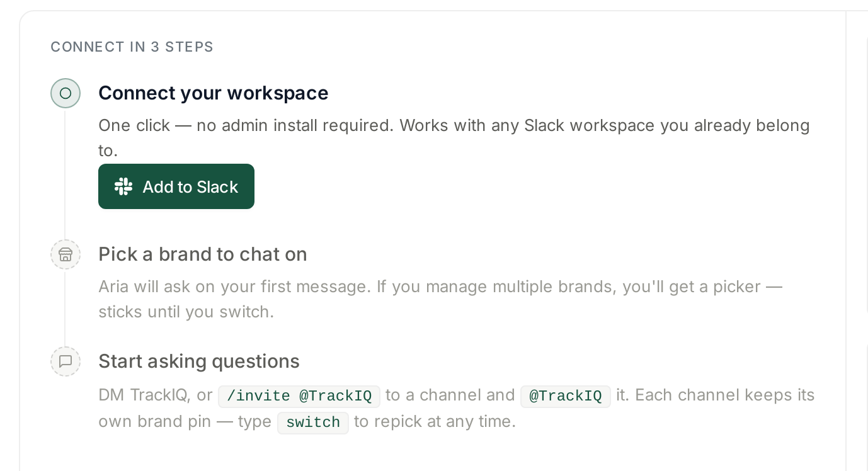Image resolution: width=868 pixels, height=471 pixels.
Task: Click the Add to Slack button
Action: (x=176, y=186)
